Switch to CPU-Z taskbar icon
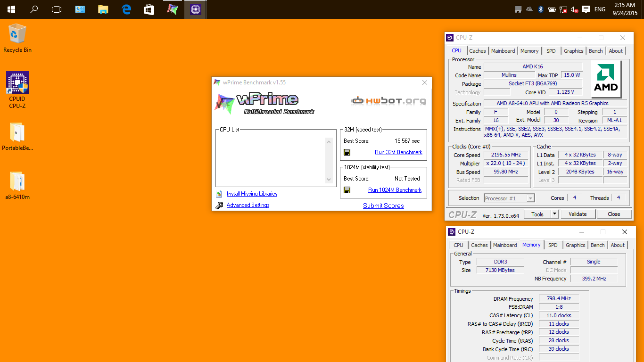This screenshot has width=644, height=362. coord(196,9)
